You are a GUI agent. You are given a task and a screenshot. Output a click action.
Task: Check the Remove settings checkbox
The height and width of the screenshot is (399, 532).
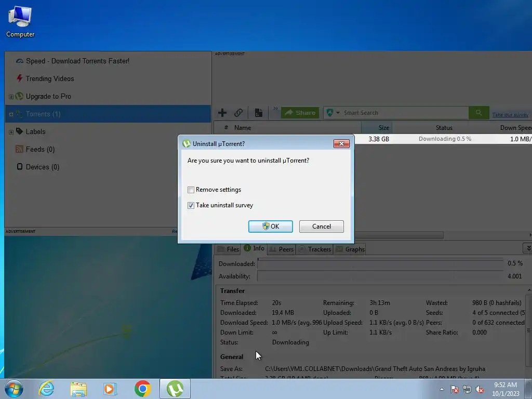191,190
